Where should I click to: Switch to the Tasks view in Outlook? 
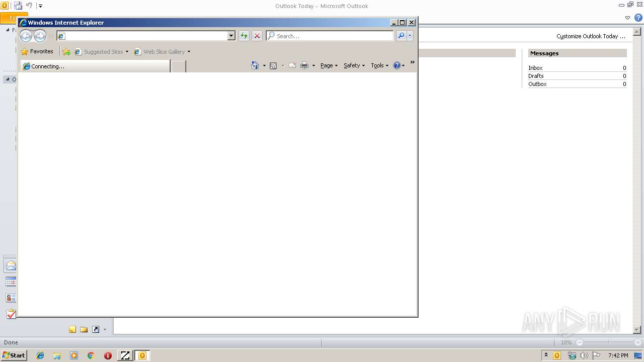pyautogui.click(x=11, y=314)
